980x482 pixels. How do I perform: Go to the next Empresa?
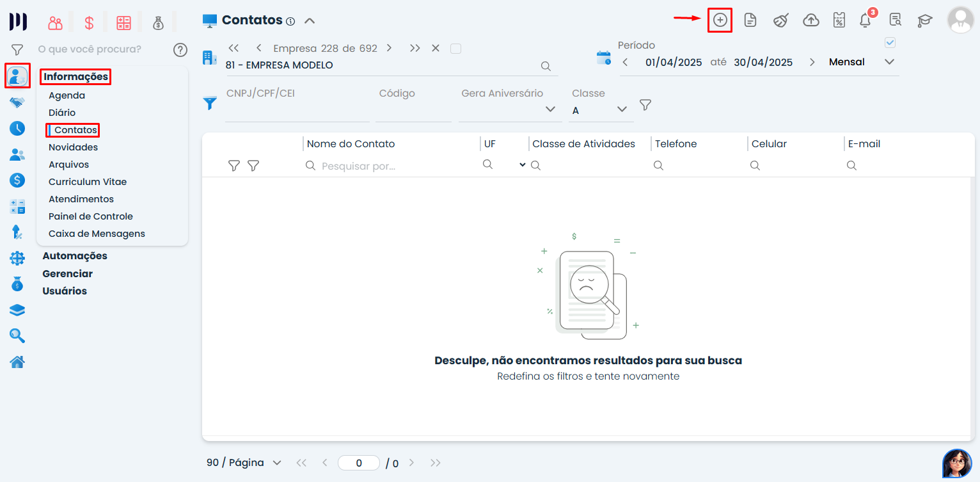389,48
